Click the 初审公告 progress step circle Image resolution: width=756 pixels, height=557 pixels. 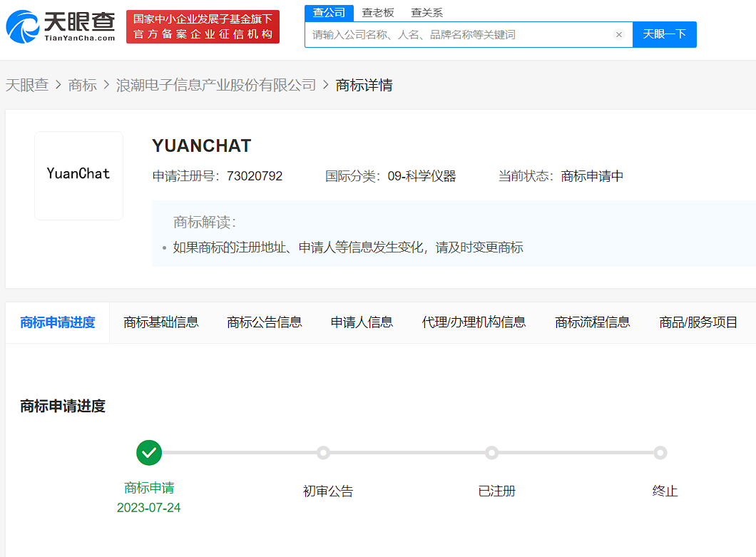[x=324, y=453]
